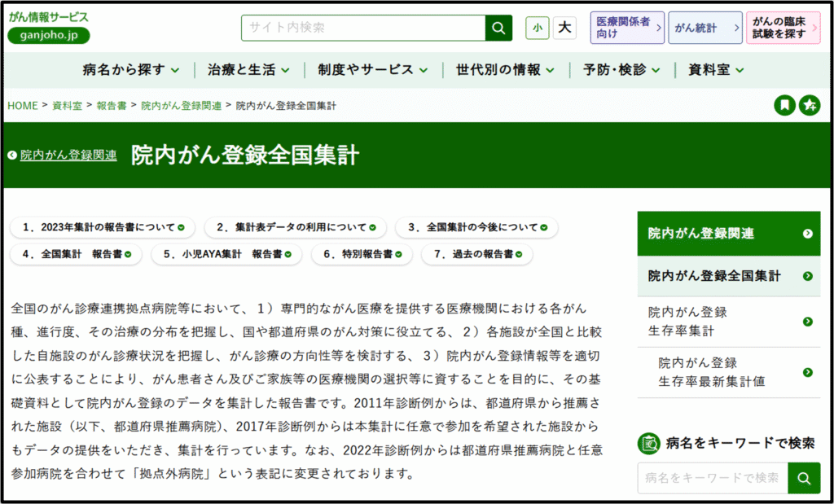Viewport: 834px width, 504px height.
Task: Switch text size to 大 (large)
Action: click(x=564, y=28)
